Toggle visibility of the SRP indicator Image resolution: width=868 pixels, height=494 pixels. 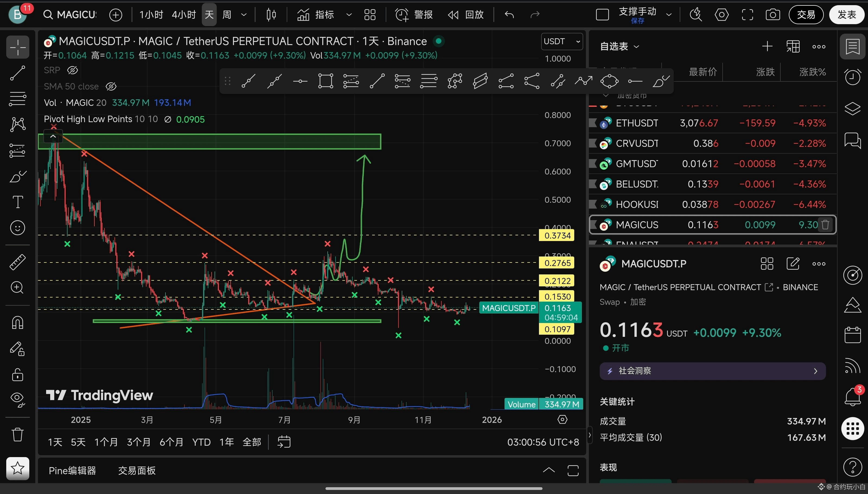73,70
